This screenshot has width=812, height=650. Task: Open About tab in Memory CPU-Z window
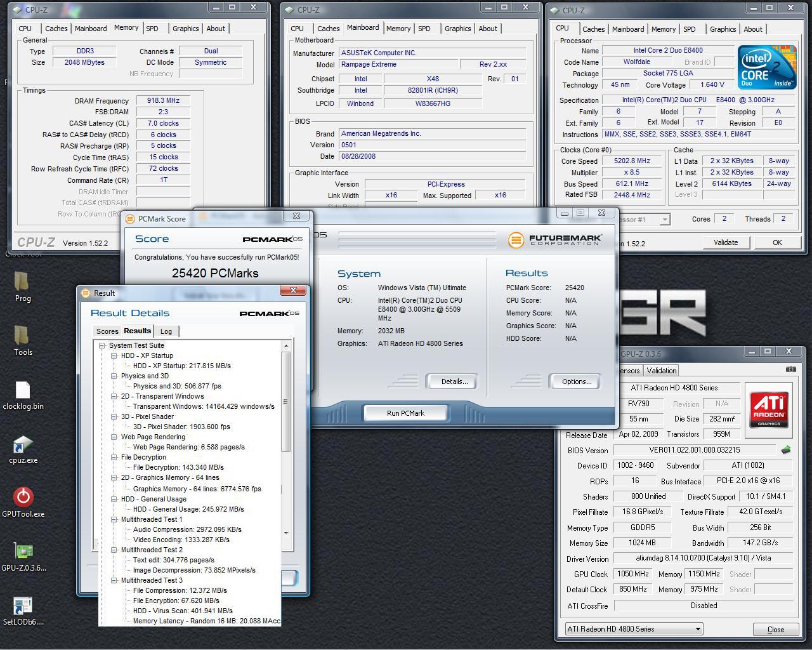(x=216, y=29)
